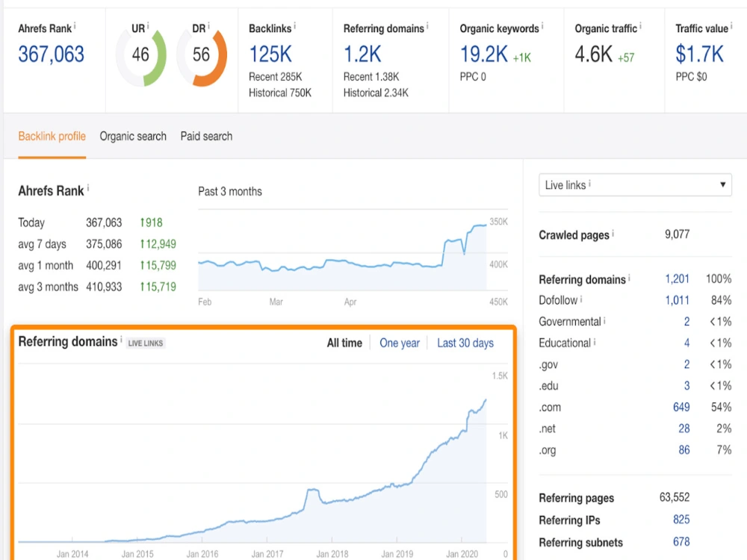Click the $1.7K traffic value

coord(699,54)
